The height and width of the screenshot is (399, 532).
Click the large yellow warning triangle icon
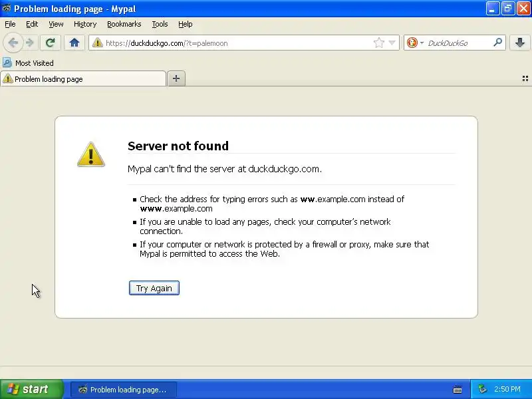pos(91,154)
